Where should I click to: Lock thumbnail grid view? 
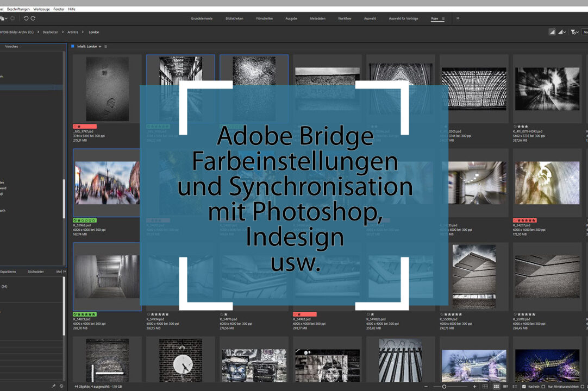[x=485, y=387]
